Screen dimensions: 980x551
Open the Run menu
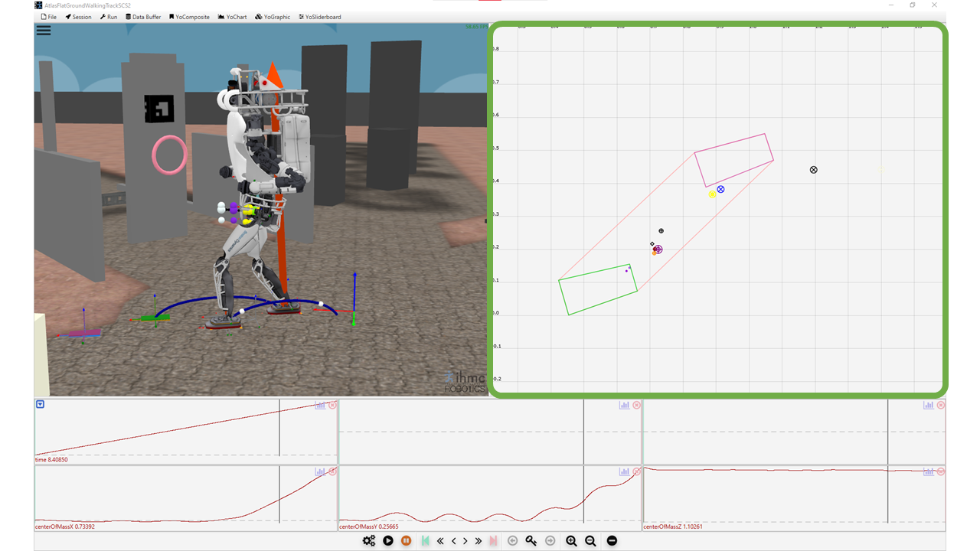coord(109,17)
